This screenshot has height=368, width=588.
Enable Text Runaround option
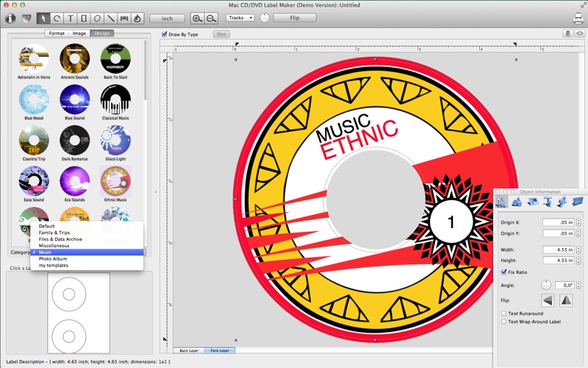pyautogui.click(x=503, y=314)
